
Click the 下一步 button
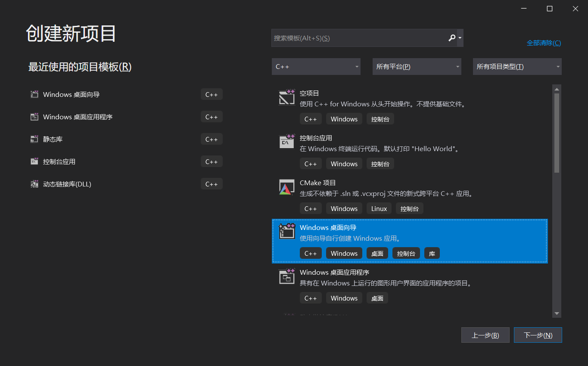(538, 335)
